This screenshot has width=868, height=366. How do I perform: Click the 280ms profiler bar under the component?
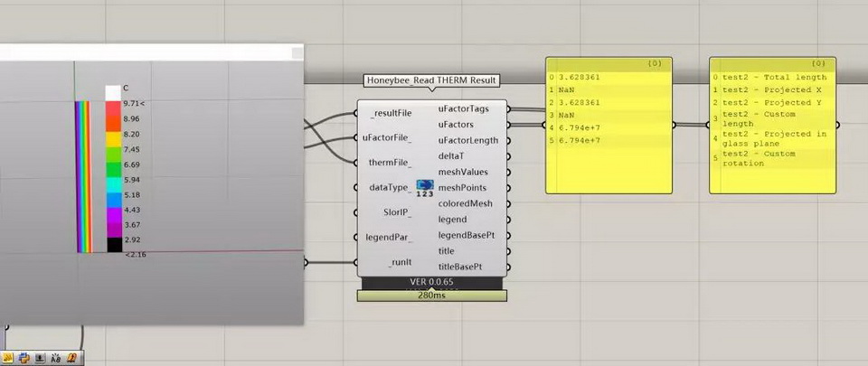(431, 296)
